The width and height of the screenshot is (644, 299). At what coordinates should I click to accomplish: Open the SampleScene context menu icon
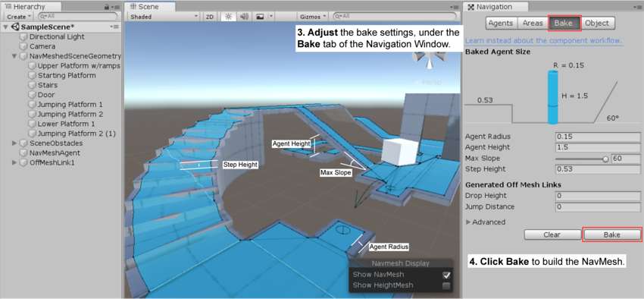click(114, 27)
